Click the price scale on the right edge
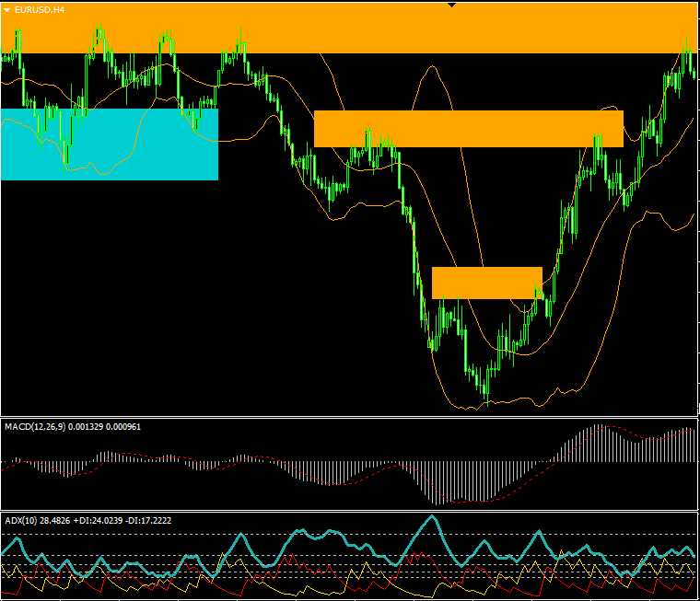 tap(697, 230)
